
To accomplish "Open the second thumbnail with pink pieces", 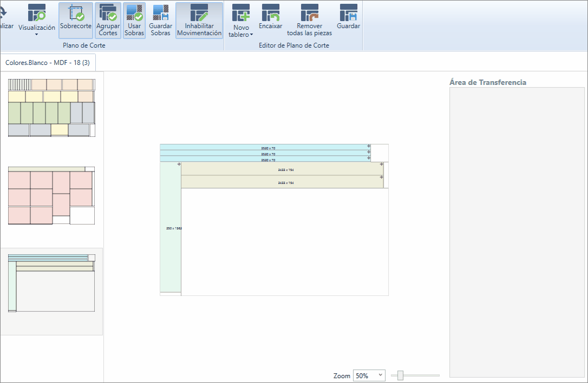I will point(51,196).
